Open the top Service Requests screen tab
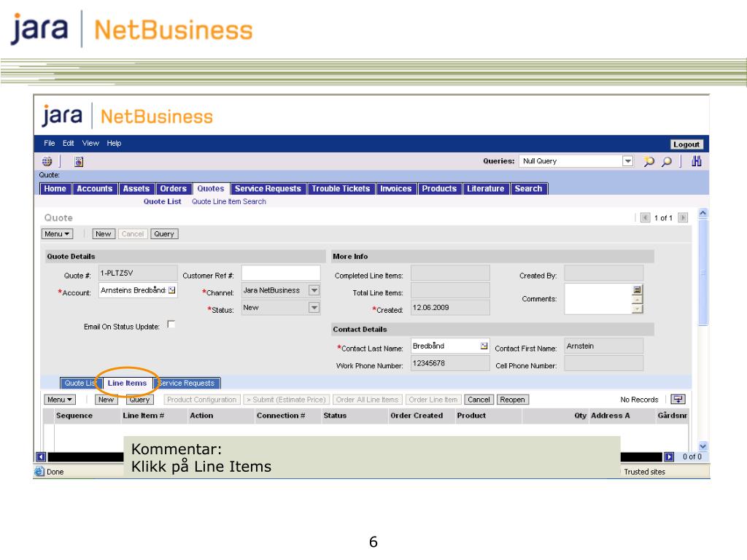The width and height of the screenshot is (747, 560). coord(268,189)
